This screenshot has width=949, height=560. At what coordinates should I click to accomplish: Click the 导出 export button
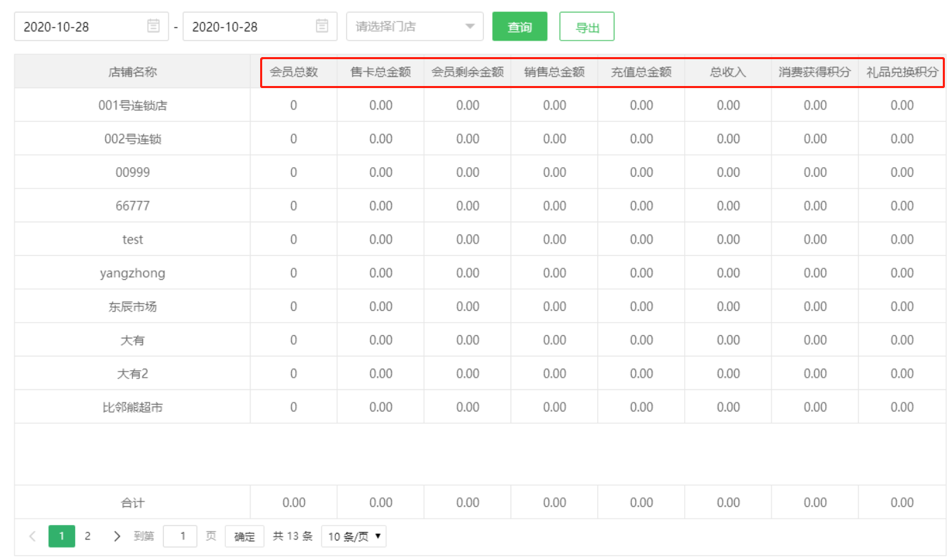pyautogui.click(x=586, y=27)
